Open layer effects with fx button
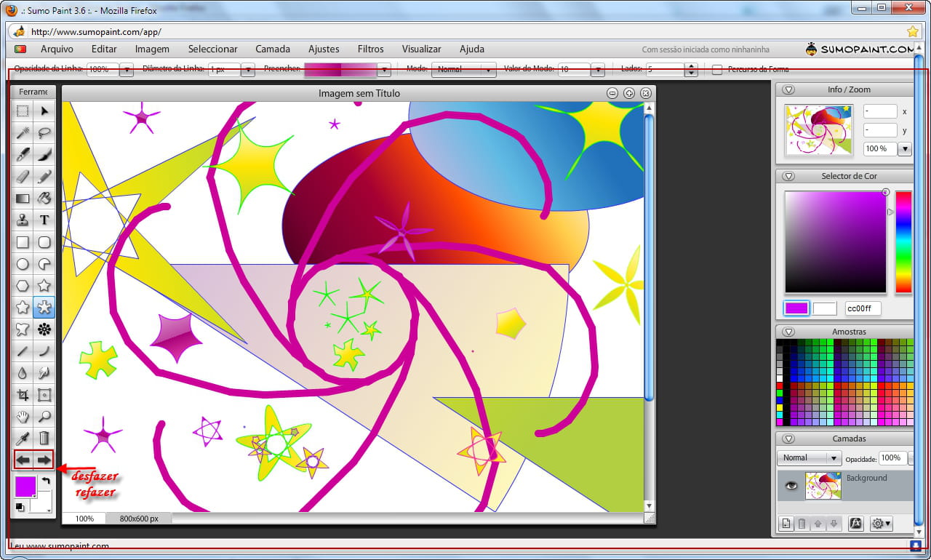 point(856,523)
